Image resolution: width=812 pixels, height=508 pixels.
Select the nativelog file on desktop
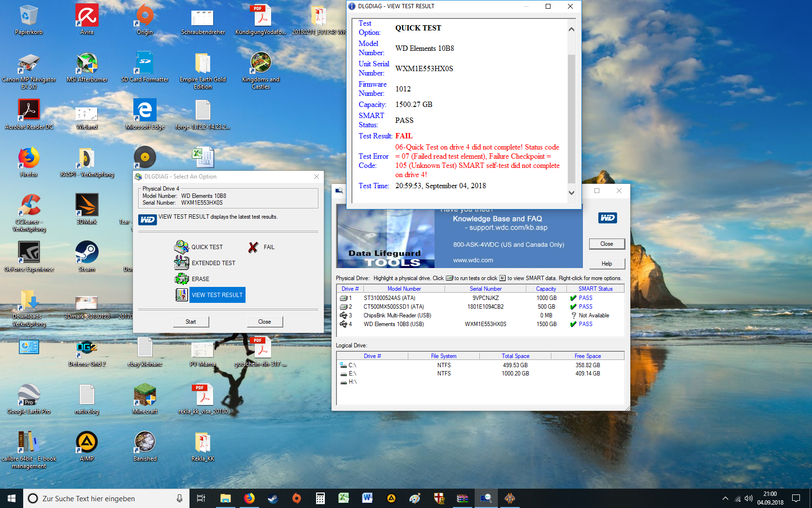pyautogui.click(x=87, y=399)
